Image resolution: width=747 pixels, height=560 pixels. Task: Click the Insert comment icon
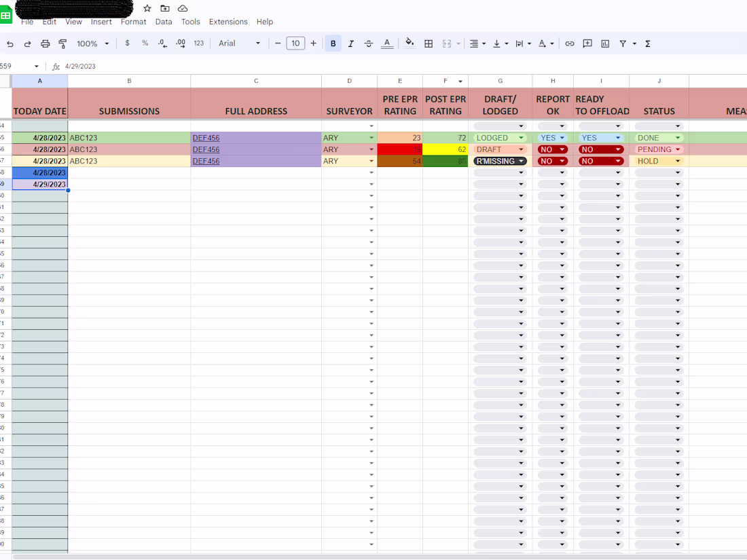pyautogui.click(x=587, y=43)
